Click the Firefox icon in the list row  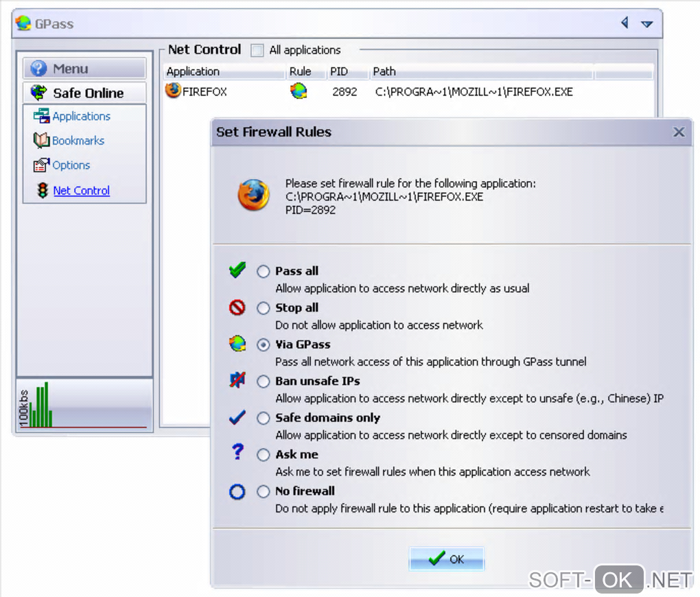coord(173,91)
